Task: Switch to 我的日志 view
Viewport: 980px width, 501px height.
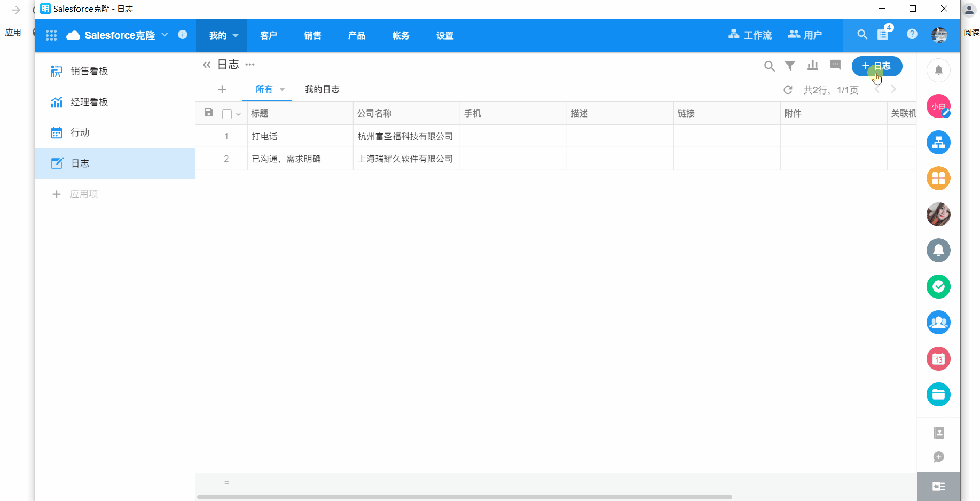Action: 322,90
